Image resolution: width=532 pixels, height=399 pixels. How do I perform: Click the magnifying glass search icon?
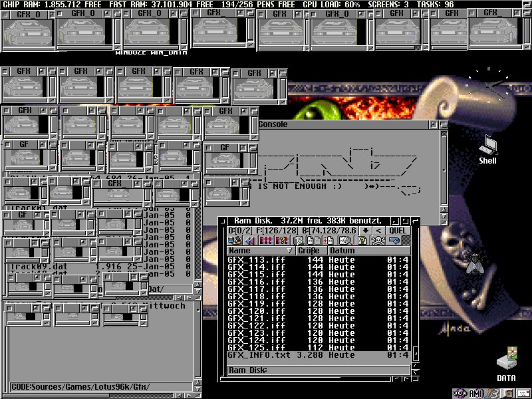(346, 241)
